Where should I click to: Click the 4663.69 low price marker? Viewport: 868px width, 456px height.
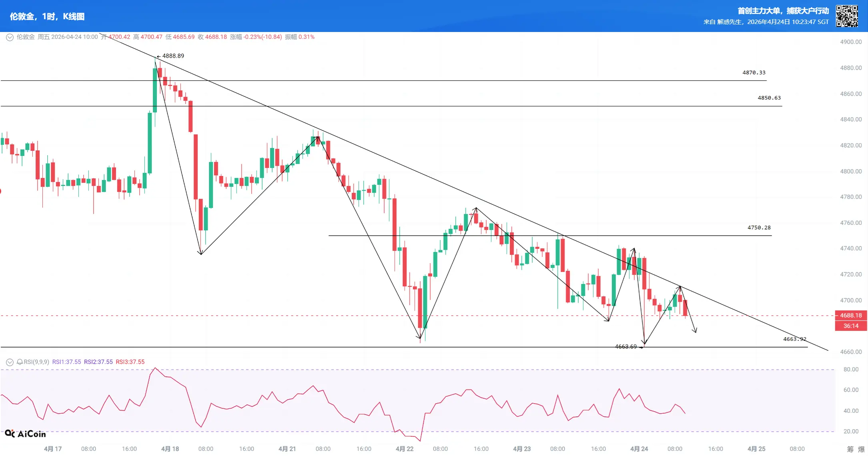pos(626,347)
